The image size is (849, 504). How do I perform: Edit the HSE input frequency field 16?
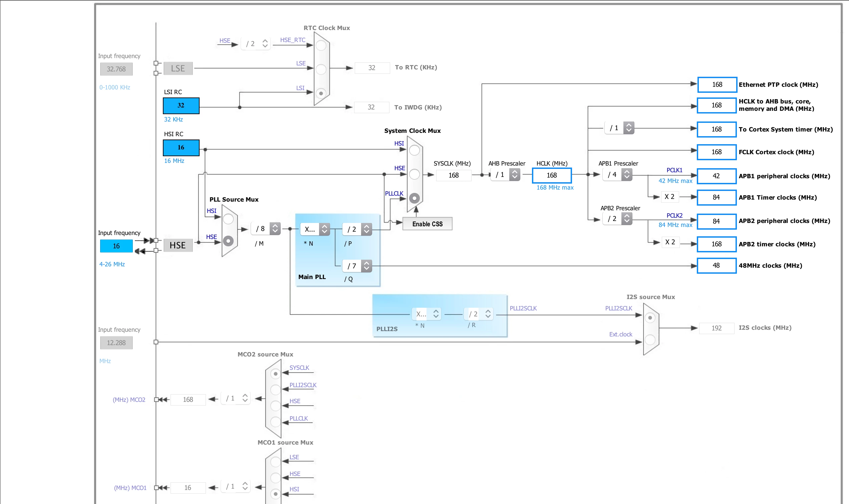coord(116,246)
